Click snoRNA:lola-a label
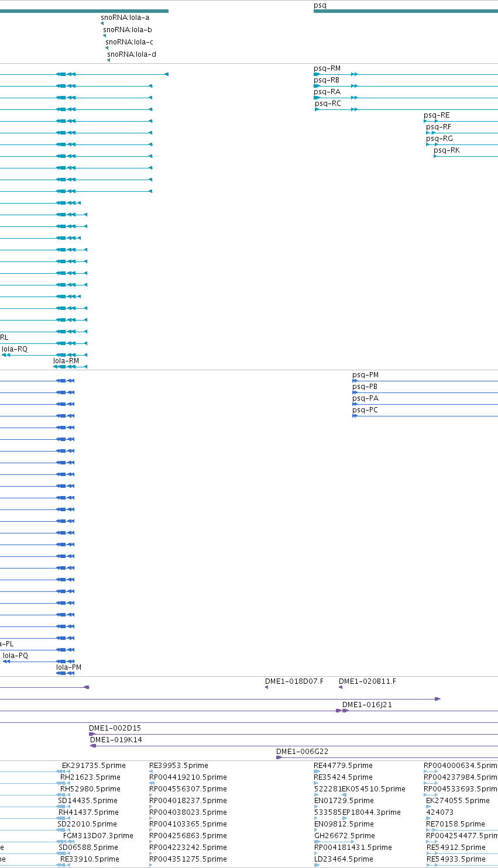 [x=125, y=18]
